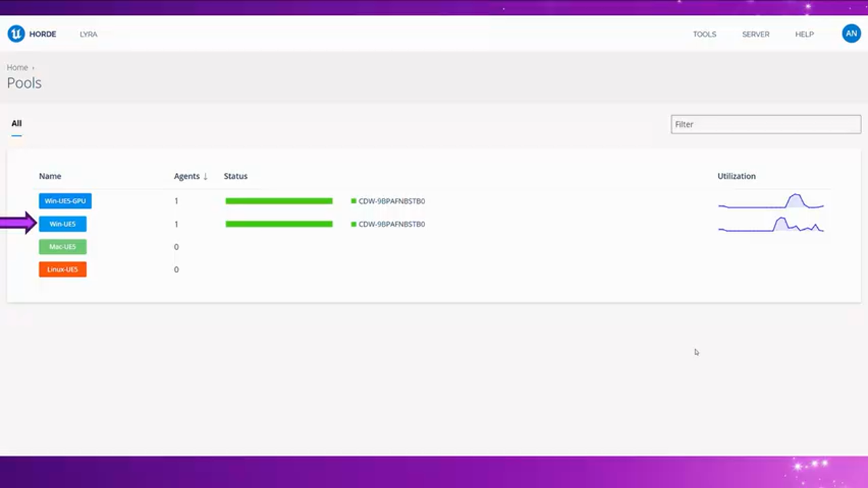Image resolution: width=868 pixels, height=488 pixels.
Task: Open the AN user avatar menu
Action: [851, 34]
